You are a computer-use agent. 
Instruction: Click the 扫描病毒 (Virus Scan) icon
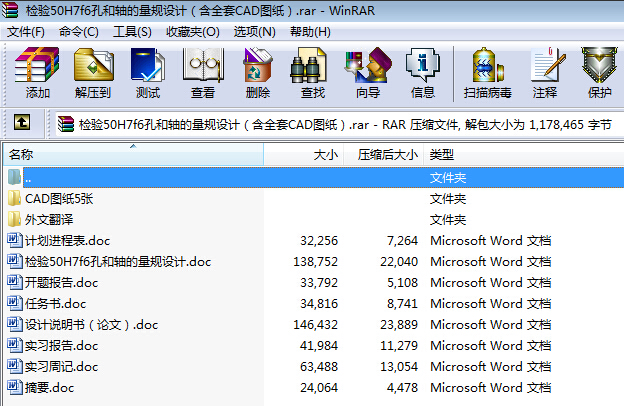pyautogui.click(x=488, y=65)
